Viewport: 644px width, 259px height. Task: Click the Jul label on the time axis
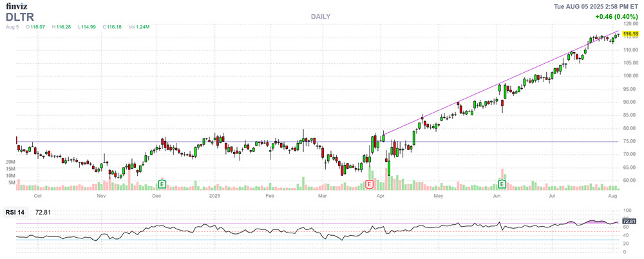[x=551, y=196]
